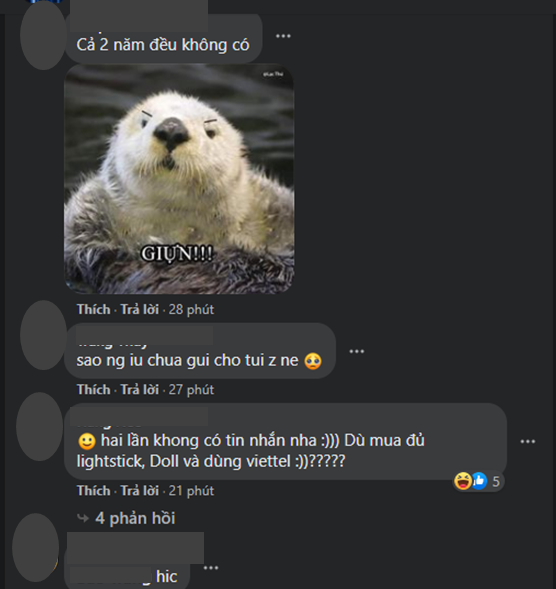The height and width of the screenshot is (589, 556).
Task: Click Thích under the lightstick comment
Action: click(x=94, y=491)
